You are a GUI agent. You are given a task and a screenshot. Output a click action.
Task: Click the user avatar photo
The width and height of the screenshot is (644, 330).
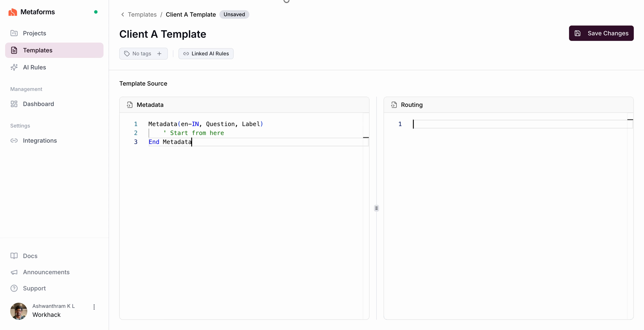click(19, 311)
